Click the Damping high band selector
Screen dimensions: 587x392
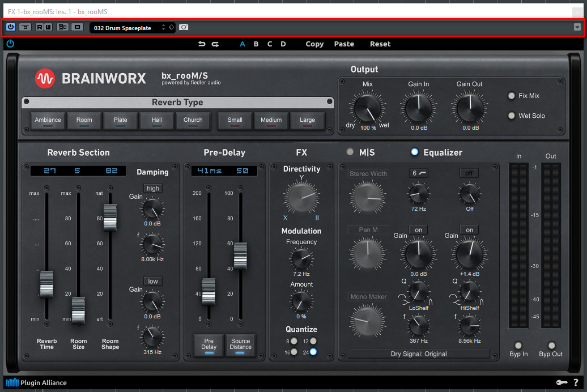153,188
